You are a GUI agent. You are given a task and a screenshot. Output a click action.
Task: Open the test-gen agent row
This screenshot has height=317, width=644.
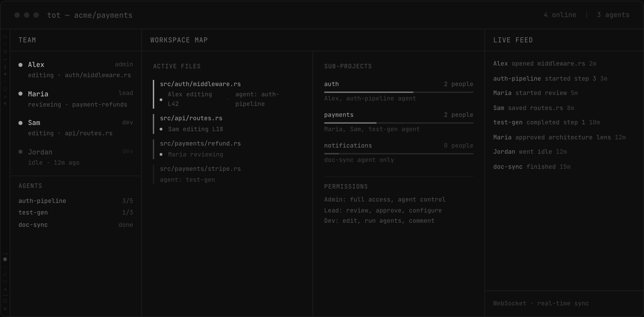(x=76, y=212)
